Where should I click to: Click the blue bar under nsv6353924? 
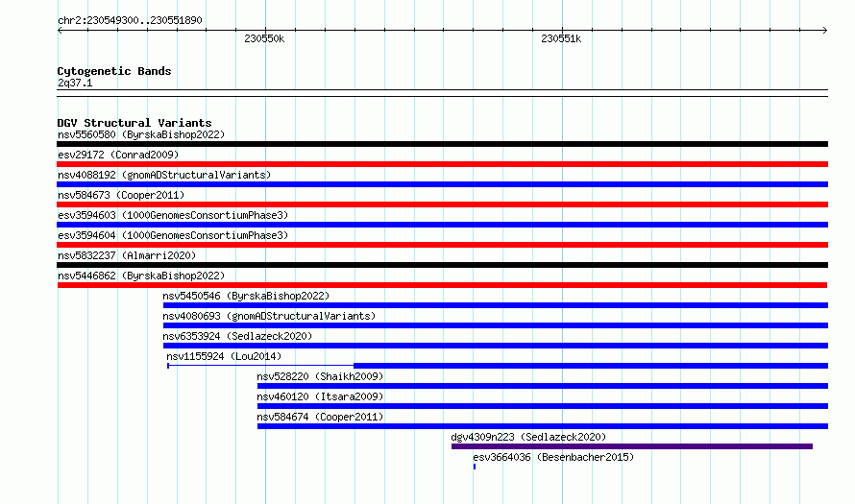496,346
